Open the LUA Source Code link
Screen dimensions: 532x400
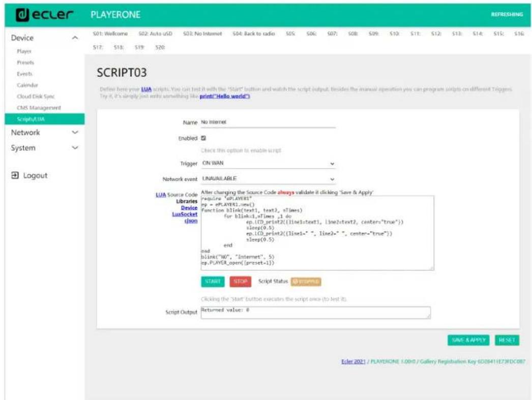pos(161,195)
